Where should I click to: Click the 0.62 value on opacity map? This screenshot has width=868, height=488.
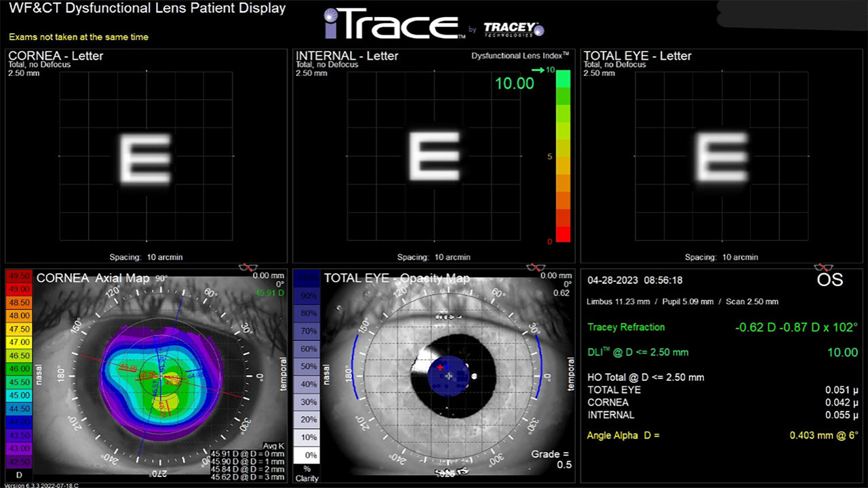(561, 293)
